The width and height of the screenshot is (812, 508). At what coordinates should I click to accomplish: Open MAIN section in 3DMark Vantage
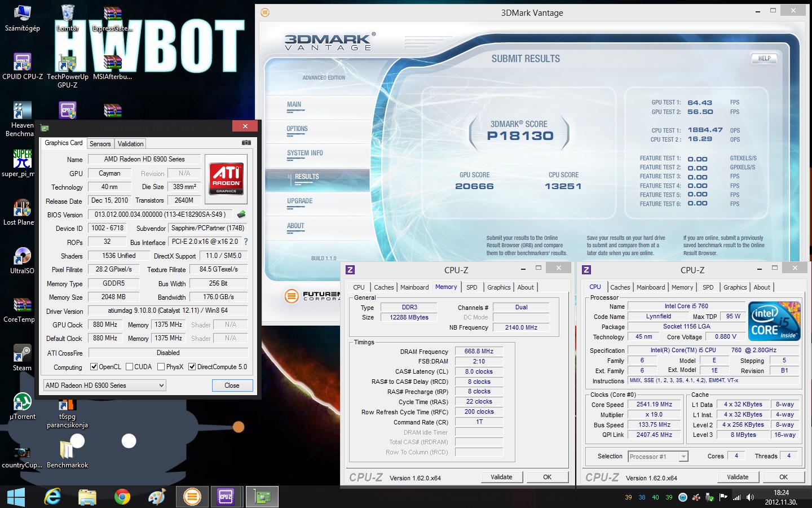(294, 104)
